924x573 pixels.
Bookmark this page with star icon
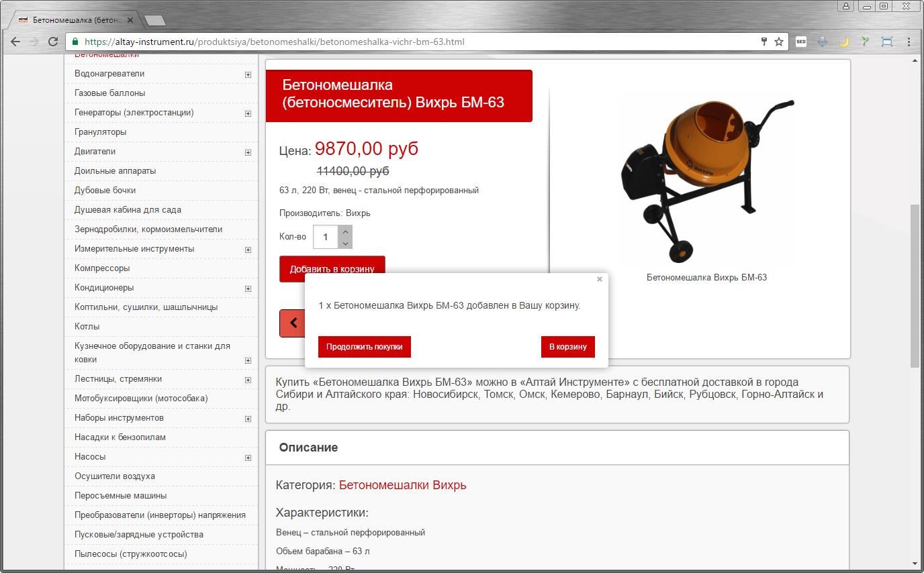(x=779, y=42)
